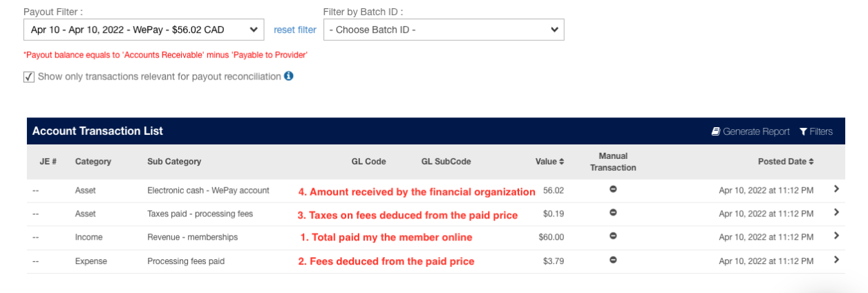Open the Payout Filter dropdown

[x=144, y=30]
